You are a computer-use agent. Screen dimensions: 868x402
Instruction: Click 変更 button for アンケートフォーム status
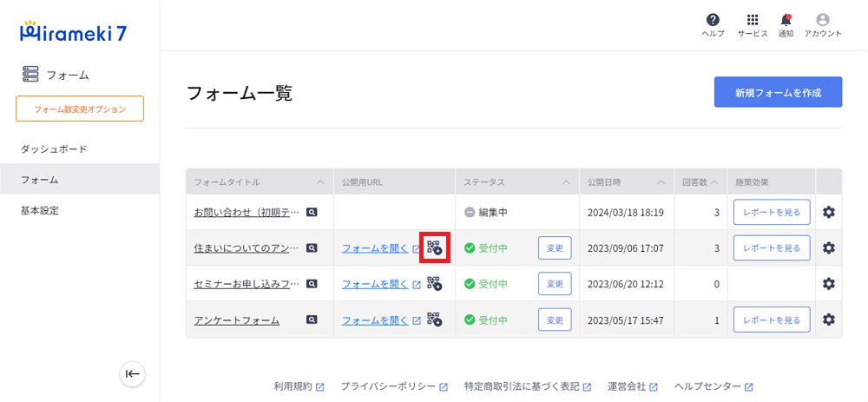[555, 320]
